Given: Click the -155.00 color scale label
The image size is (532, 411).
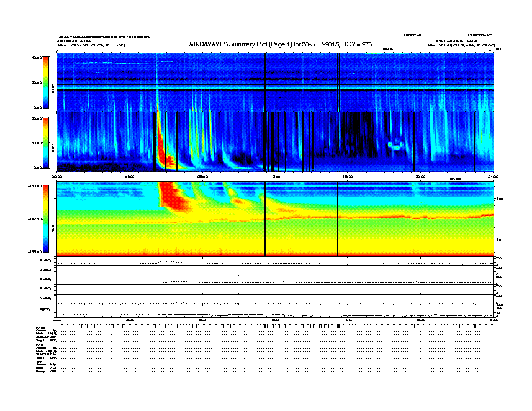Looking at the screenshot, I should [x=35, y=252].
